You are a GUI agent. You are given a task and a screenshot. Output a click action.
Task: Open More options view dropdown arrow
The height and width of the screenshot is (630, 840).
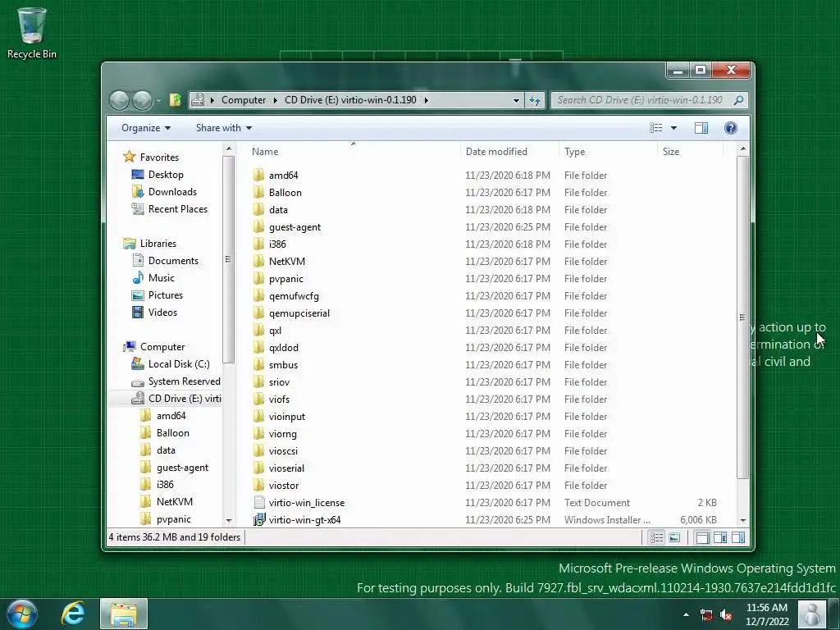[x=674, y=128]
